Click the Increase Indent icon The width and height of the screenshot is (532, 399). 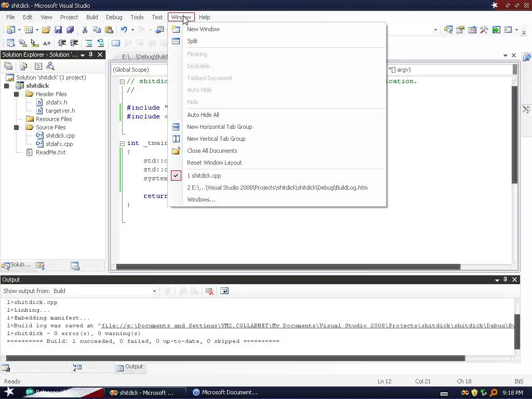click(74, 43)
